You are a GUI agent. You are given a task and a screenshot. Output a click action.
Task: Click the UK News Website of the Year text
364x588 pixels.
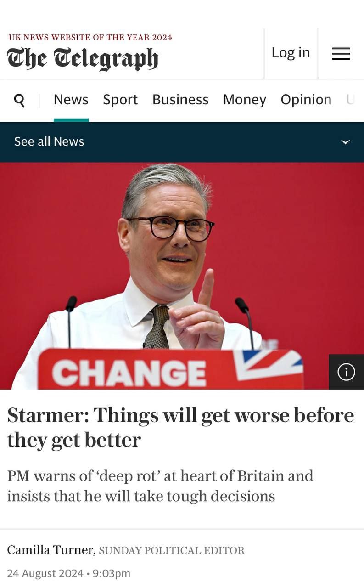pos(90,38)
